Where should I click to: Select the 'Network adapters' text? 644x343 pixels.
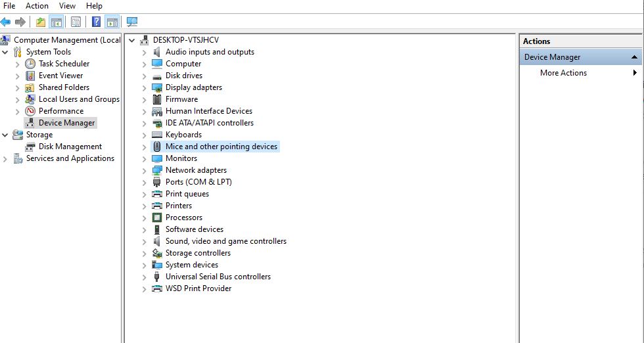tap(196, 170)
